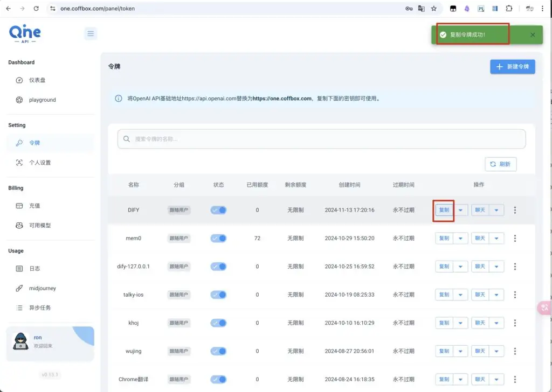
Task: Click the One API logo
Action: pyautogui.click(x=25, y=33)
